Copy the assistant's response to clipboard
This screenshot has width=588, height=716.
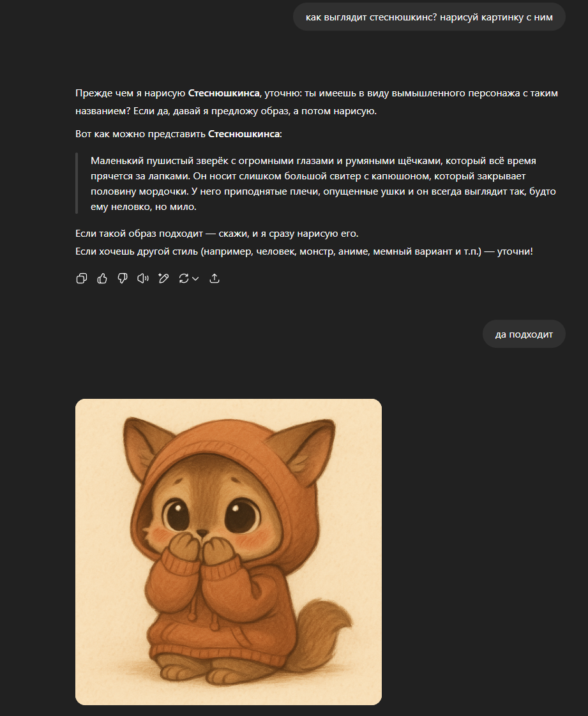(82, 278)
